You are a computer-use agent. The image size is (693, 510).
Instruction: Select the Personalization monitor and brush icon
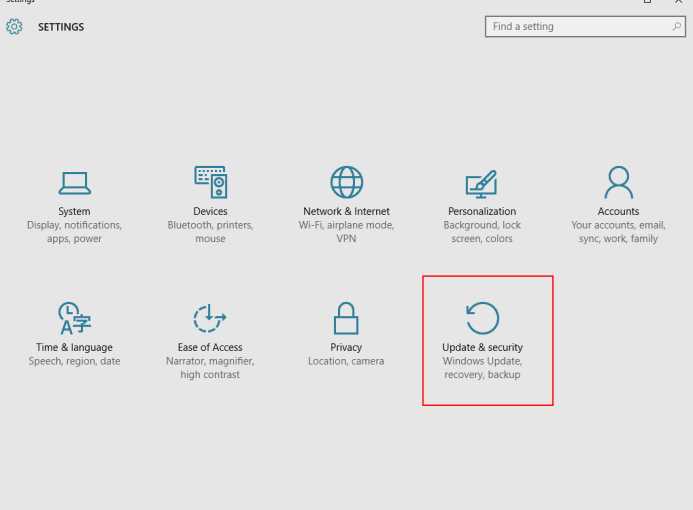click(481, 183)
